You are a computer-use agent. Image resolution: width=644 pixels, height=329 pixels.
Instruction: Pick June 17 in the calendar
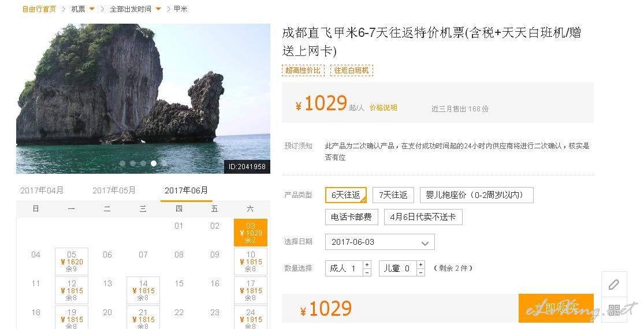click(x=251, y=290)
